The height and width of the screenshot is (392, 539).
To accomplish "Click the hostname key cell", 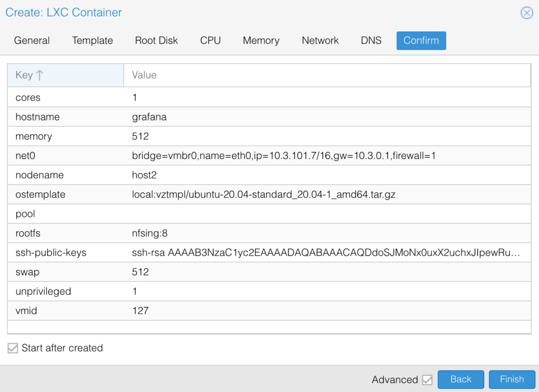I will (65, 117).
